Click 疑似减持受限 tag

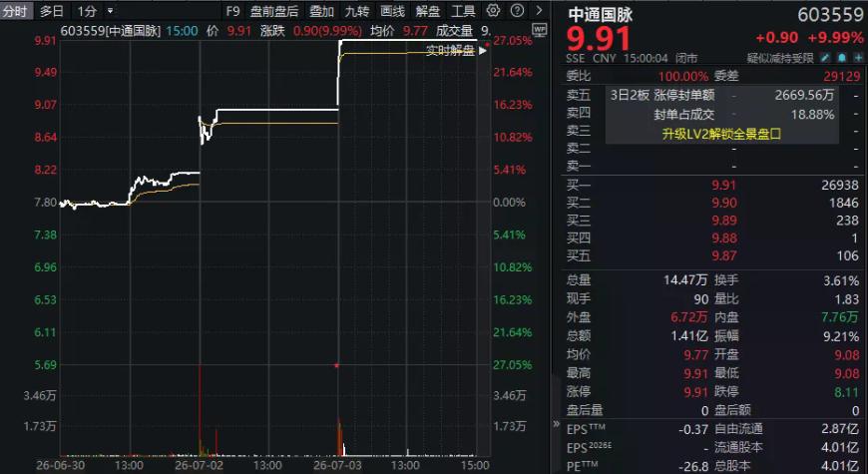click(x=780, y=58)
